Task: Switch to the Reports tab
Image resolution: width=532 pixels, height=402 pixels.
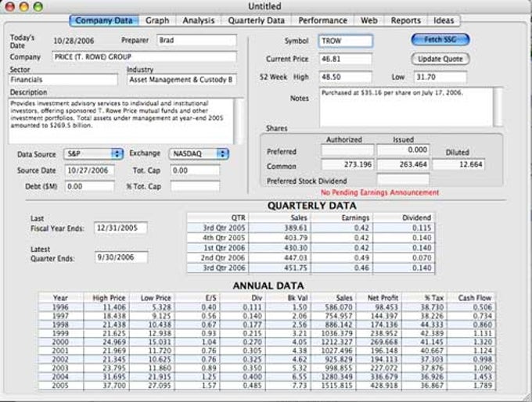Action: click(406, 20)
